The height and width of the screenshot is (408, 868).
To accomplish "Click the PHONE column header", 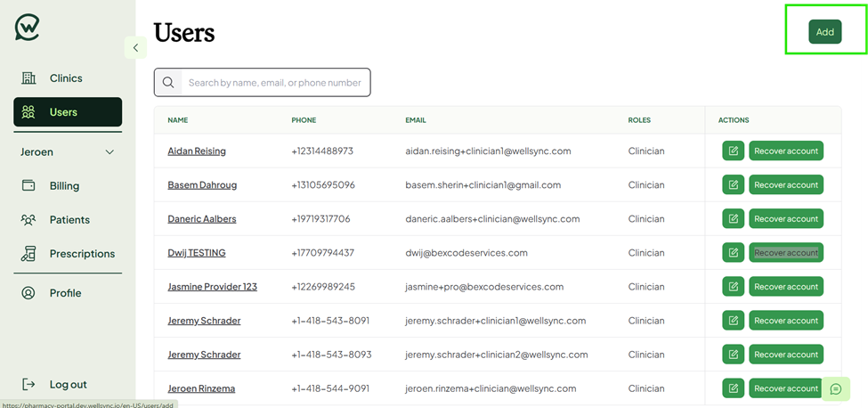I will pos(304,120).
